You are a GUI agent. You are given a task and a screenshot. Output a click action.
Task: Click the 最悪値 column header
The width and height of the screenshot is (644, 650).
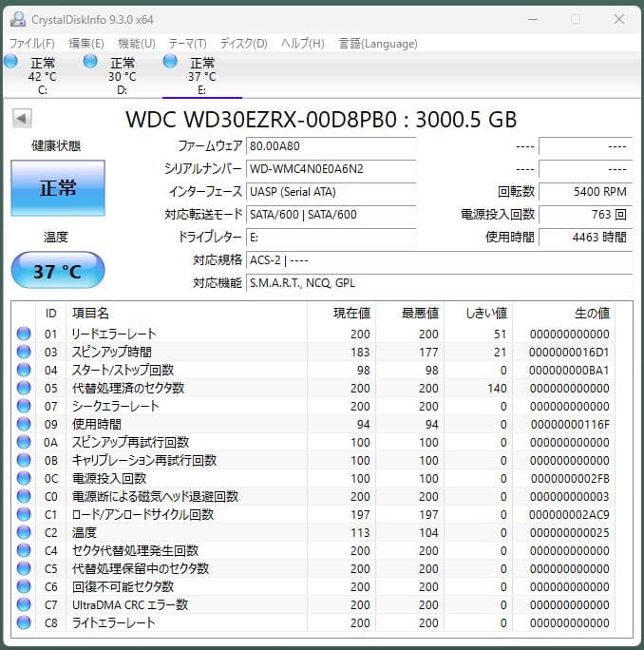(x=409, y=313)
